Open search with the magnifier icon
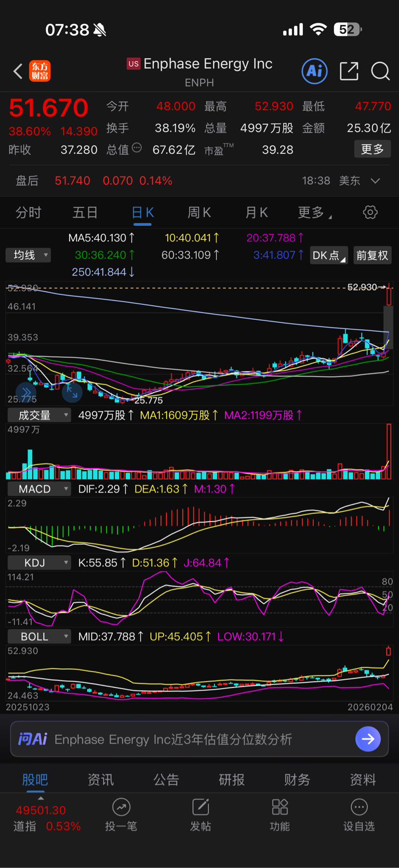 [380, 71]
